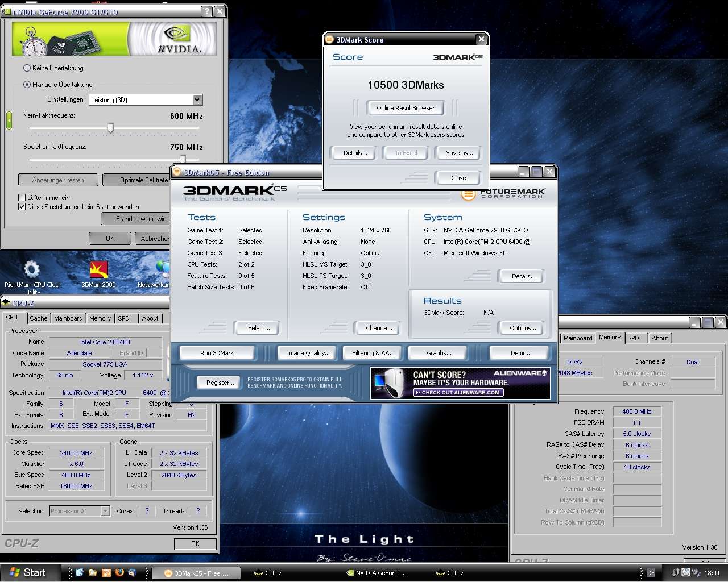This screenshot has height=582, width=728.
Task: Click OK in left CPU-Z window
Action: tap(195, 544)
